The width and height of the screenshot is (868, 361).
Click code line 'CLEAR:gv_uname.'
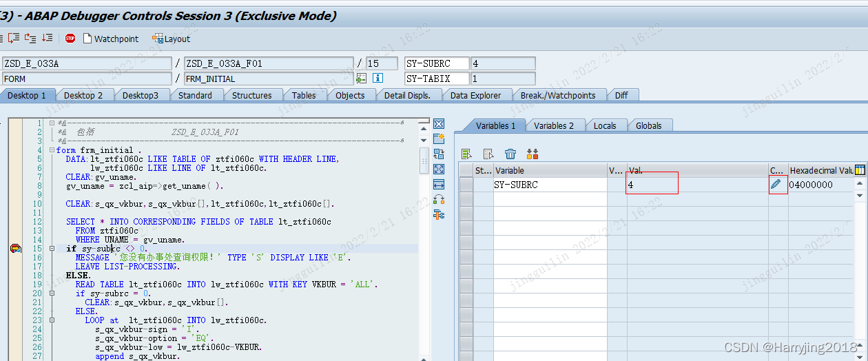(101, 177)
